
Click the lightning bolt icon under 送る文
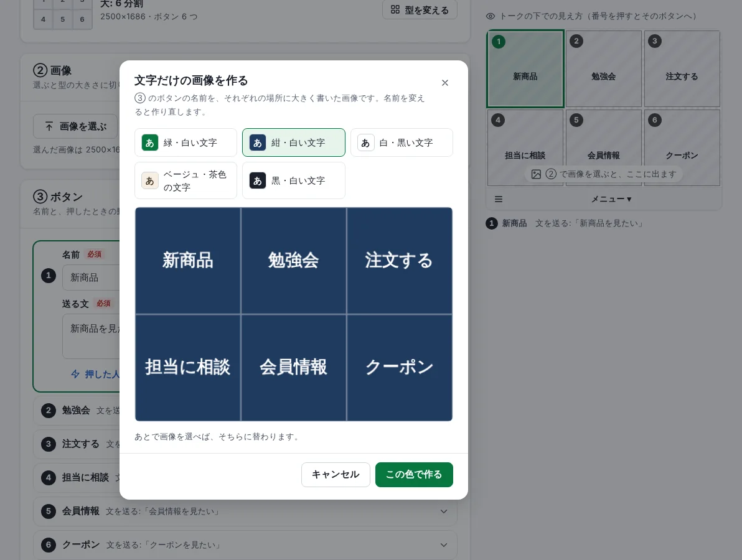click(x=75, y=374)
